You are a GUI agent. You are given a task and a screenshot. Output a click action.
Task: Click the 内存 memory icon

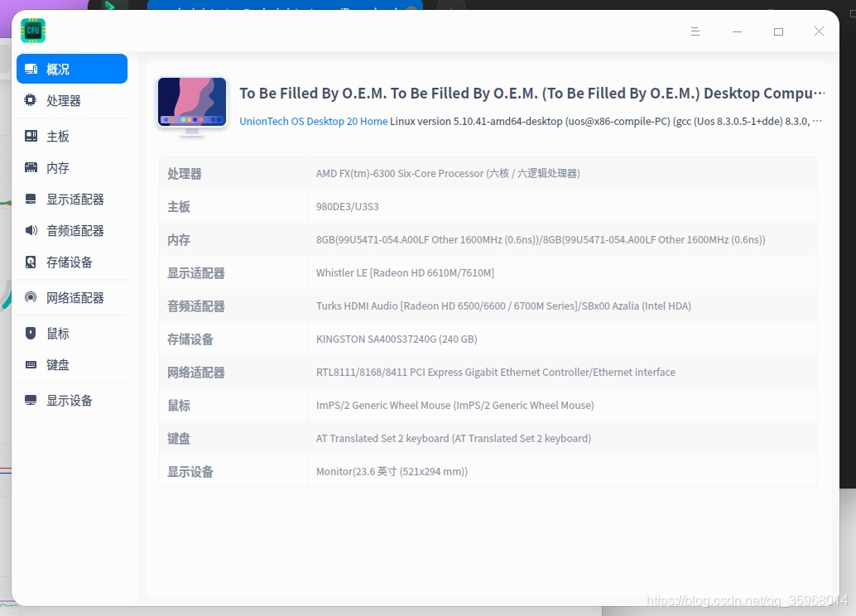click(31, 167)
